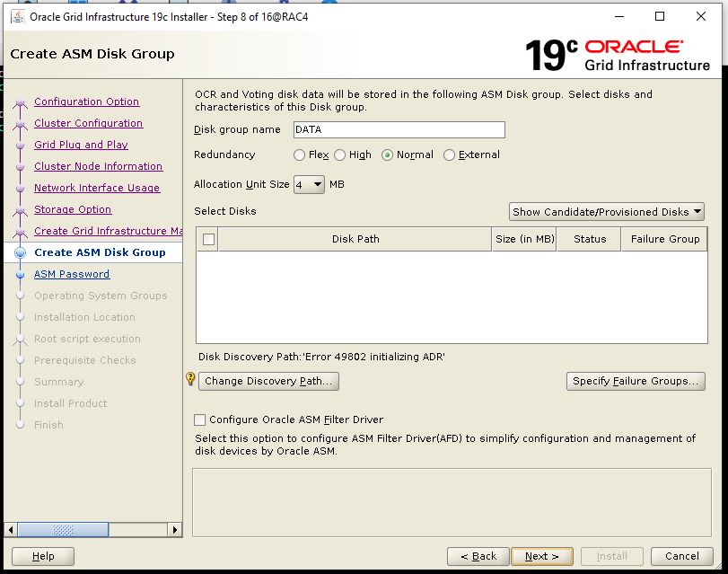Go to Cluster Configuration step
Viewport: 728px width, 574px height.
point(88,123)
